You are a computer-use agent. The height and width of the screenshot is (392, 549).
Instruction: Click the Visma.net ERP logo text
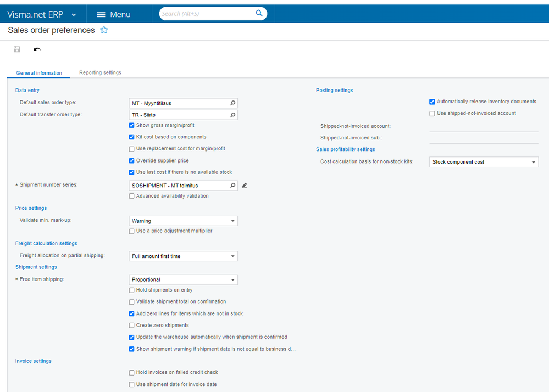point(35,15)
